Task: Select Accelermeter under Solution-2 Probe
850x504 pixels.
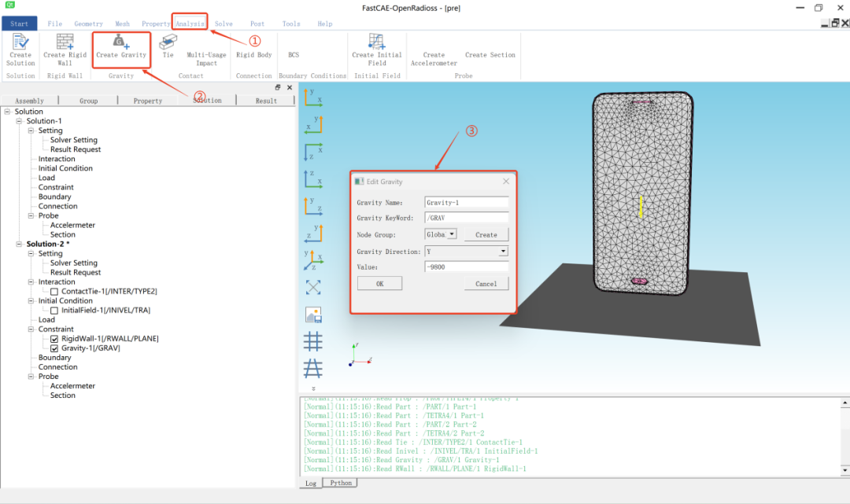Action: tap(72, 386)
